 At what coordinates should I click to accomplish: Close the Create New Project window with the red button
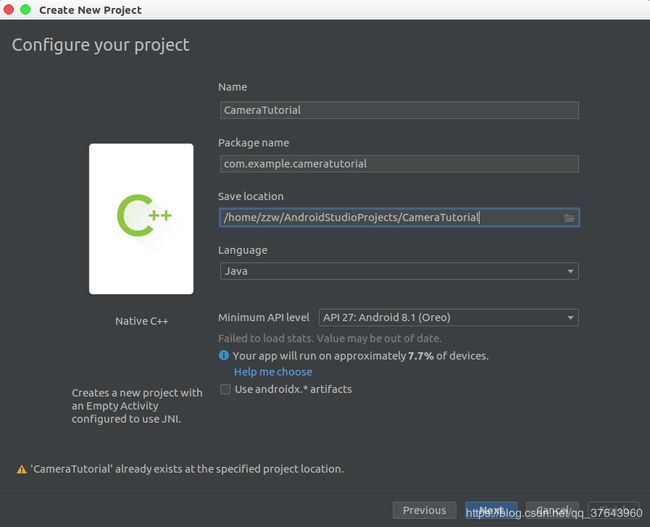pyautogui.click(x=8, y=9)
